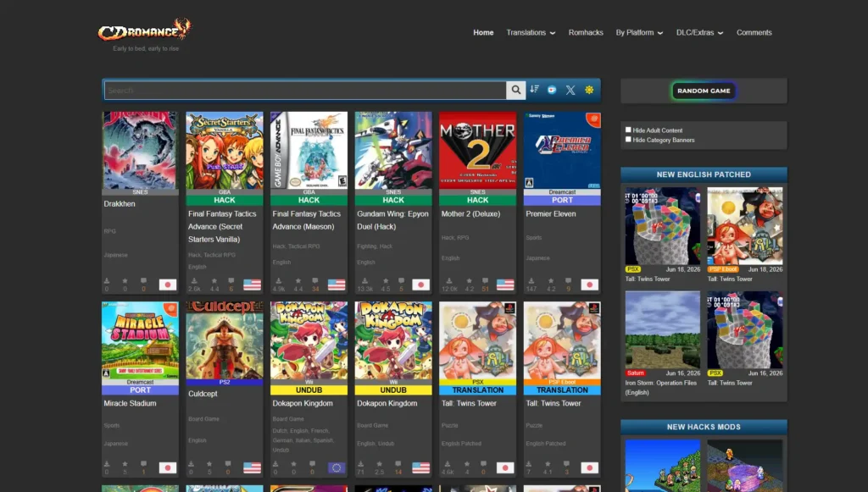Click US flag on Culdcept card
Viewport: 868px width, 492px height.
(252, 467)
